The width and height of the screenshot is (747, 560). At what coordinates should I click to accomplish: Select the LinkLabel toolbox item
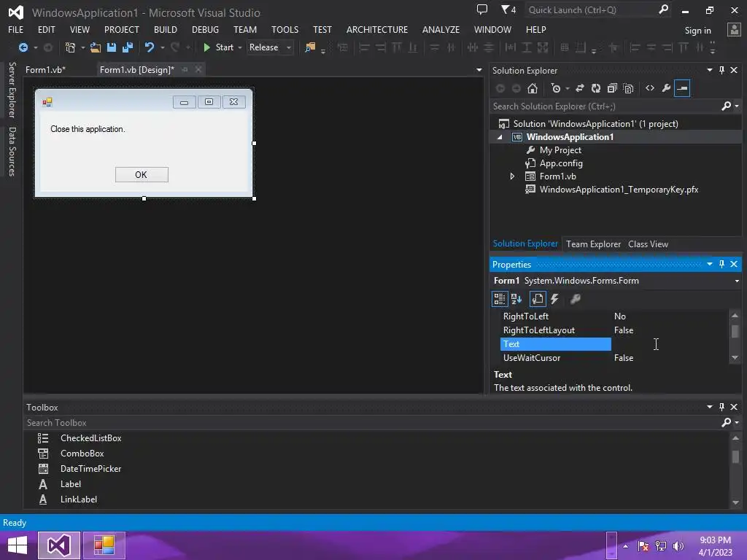pos(79,499)
